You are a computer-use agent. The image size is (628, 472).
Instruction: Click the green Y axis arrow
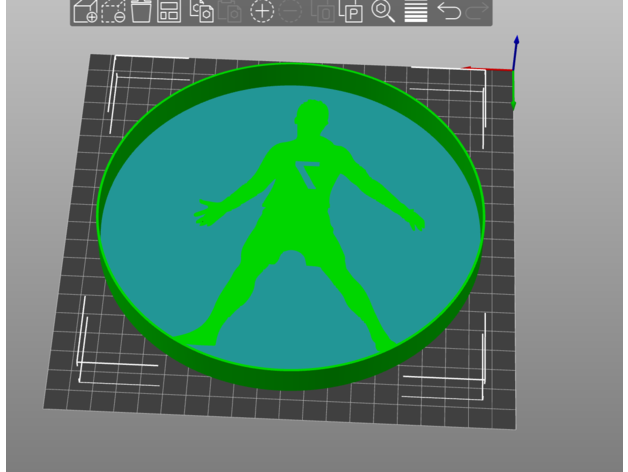click(514, 97)
